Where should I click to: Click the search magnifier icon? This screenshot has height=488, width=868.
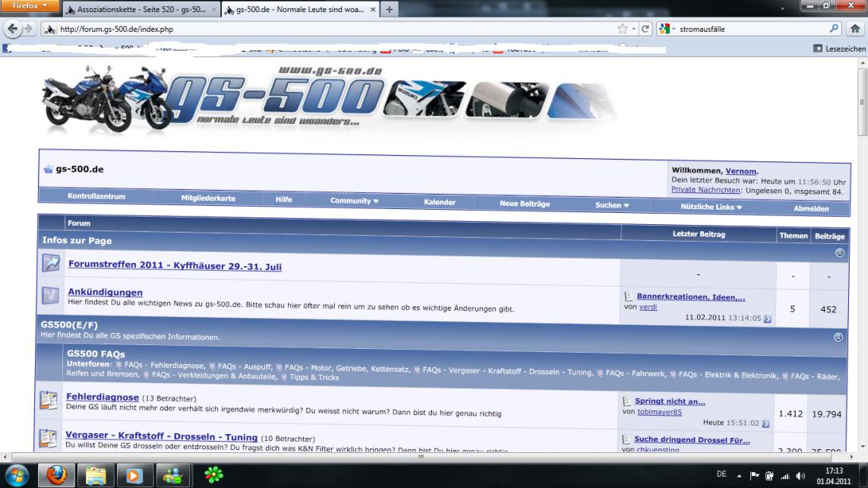click(x=834, y=29)
